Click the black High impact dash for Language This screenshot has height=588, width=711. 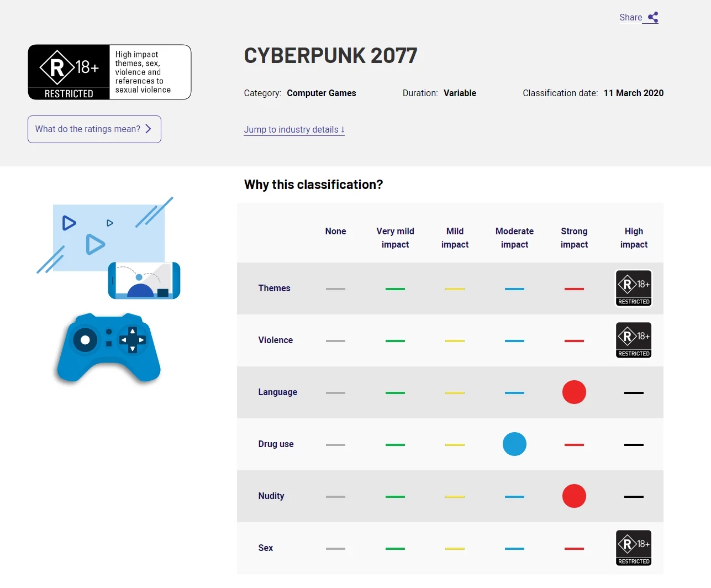tap(634, 393)
